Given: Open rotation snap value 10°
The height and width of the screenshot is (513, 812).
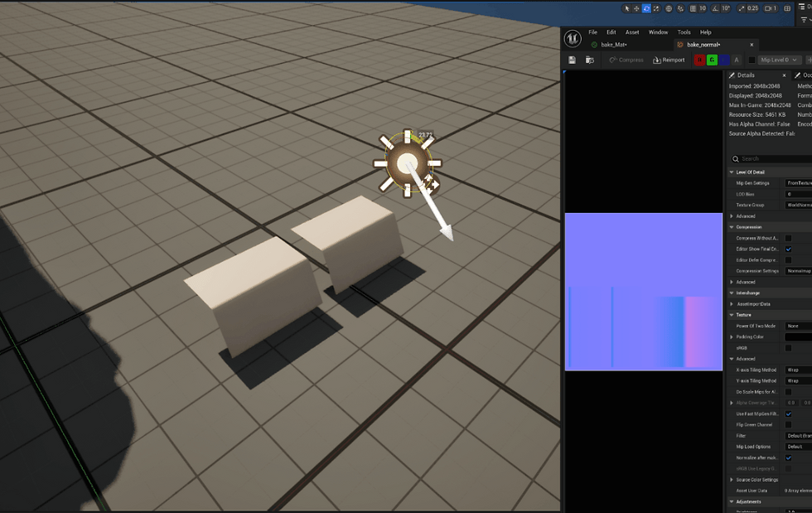Looking at the screenshot, I should click(726, 8).
